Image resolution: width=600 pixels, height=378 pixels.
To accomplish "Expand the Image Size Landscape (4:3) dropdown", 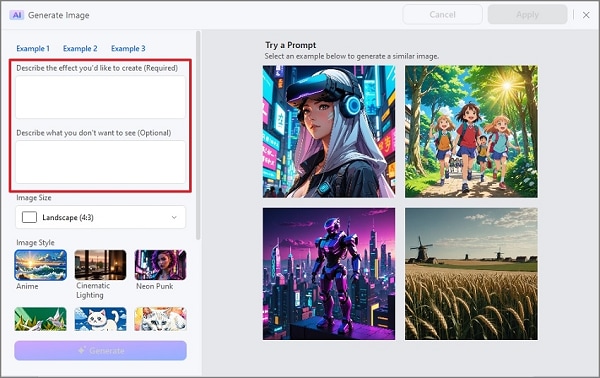I will pyautogui.click(x=100, y=217).
